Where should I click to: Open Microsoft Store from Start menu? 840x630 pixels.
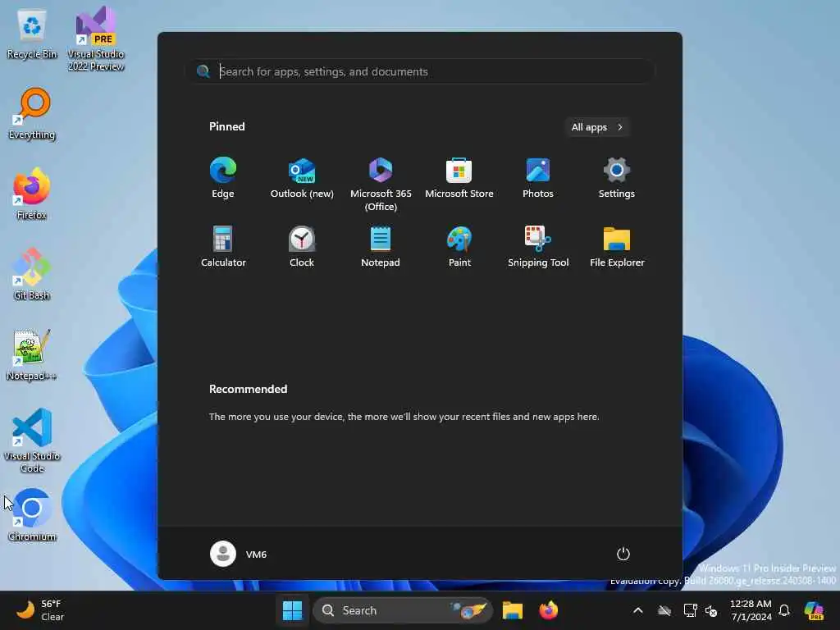[x=459, y=178]
